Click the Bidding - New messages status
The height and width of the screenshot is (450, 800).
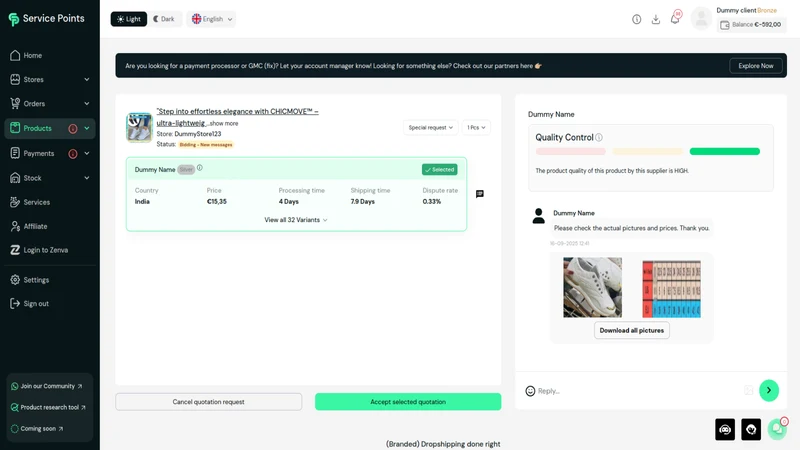(206, 145)
